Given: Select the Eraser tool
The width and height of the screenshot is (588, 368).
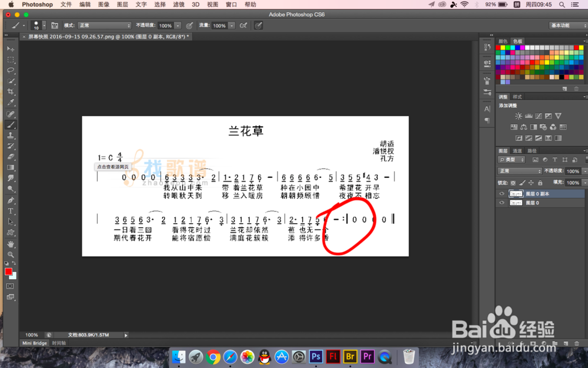Looking at the screenshot, I should 11,157.
